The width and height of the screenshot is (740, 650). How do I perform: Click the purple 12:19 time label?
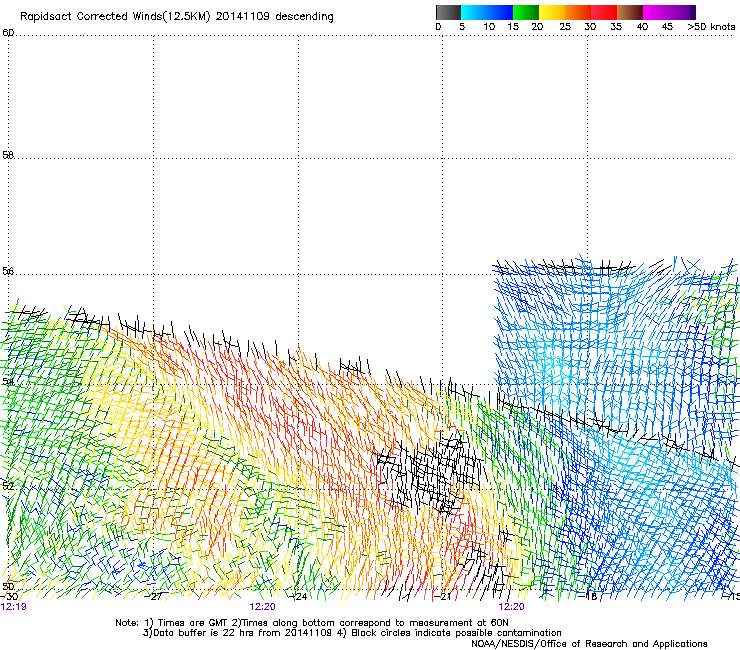(13, 607)
